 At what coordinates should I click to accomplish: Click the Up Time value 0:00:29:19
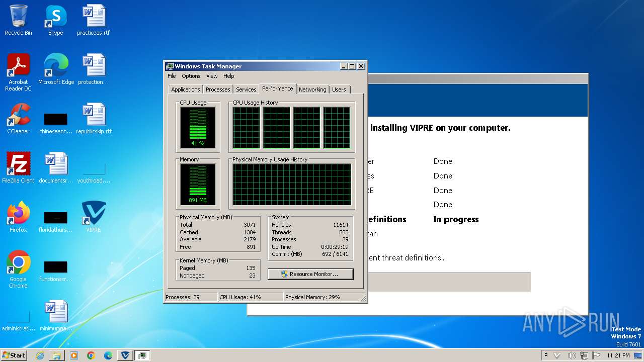[335, 247]
